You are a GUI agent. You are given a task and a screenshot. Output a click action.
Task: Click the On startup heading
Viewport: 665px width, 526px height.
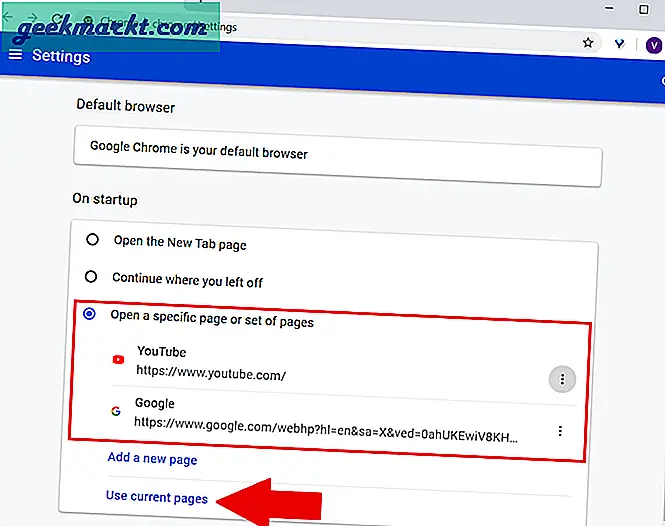click(105, 199)
